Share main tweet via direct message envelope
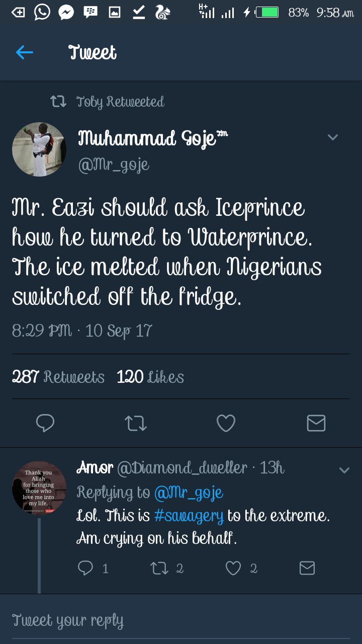This screenshot has width=362, height=644. click(x=316, y=423)
